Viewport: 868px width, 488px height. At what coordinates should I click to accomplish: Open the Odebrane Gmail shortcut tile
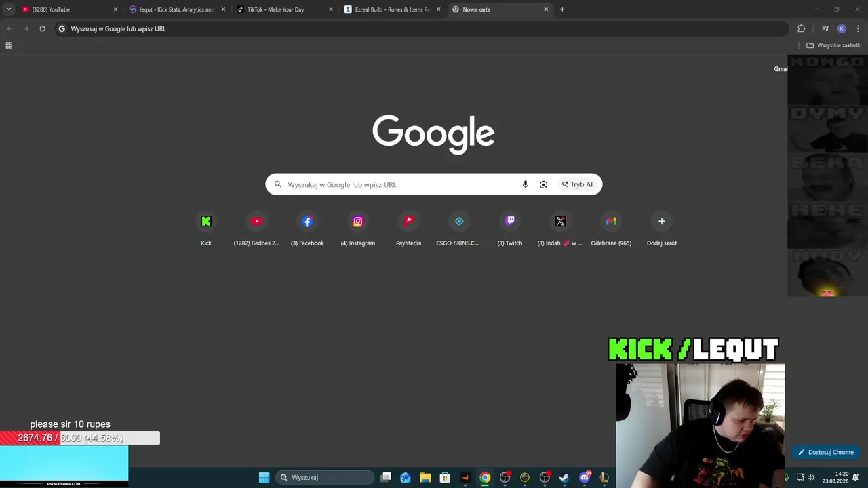(611, 229)
